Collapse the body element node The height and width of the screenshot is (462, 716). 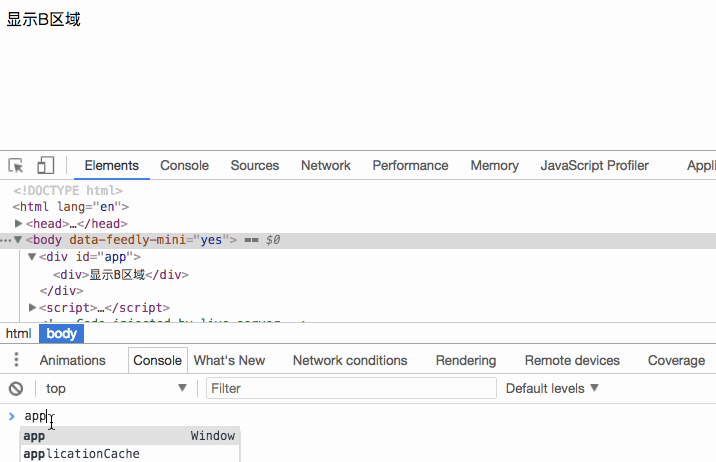click(x=18, y=240)
